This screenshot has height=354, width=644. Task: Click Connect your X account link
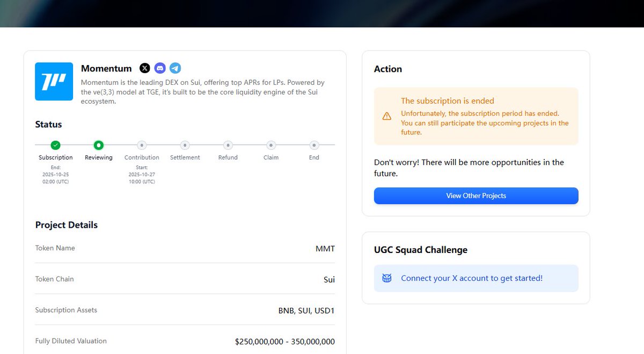472,278
